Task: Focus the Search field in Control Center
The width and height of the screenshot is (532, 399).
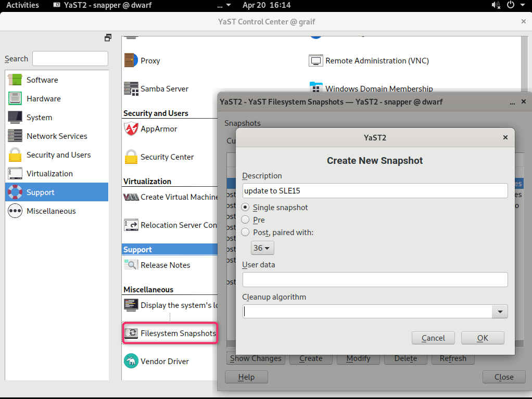Action: 70,59
